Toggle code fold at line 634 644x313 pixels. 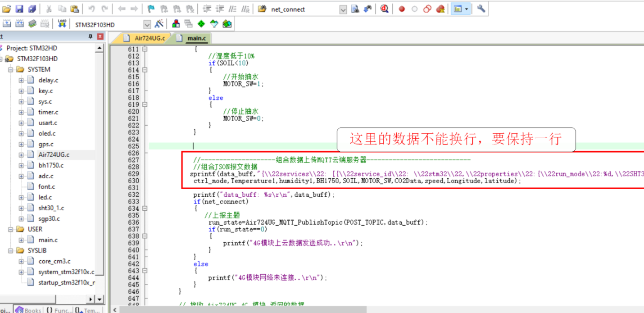[145, 209]
